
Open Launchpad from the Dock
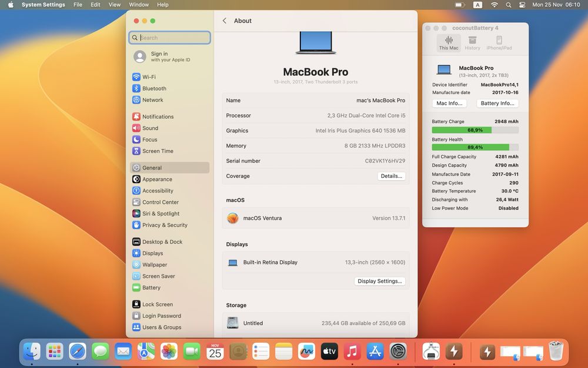coord(55,352)
